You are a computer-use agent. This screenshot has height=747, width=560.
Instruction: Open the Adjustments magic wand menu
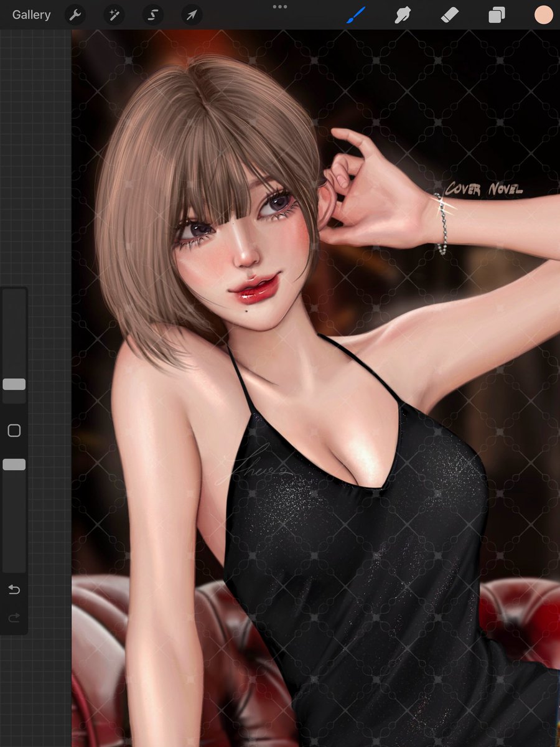pos(114,15)
